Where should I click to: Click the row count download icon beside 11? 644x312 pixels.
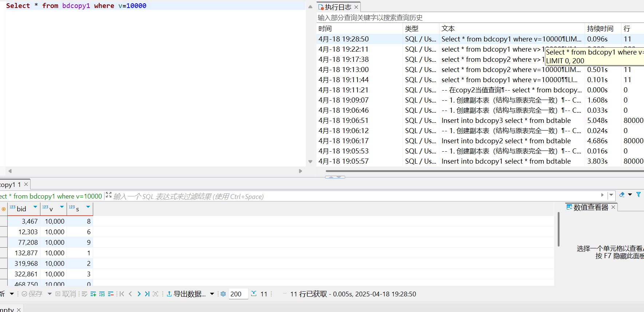pos(254,293)
